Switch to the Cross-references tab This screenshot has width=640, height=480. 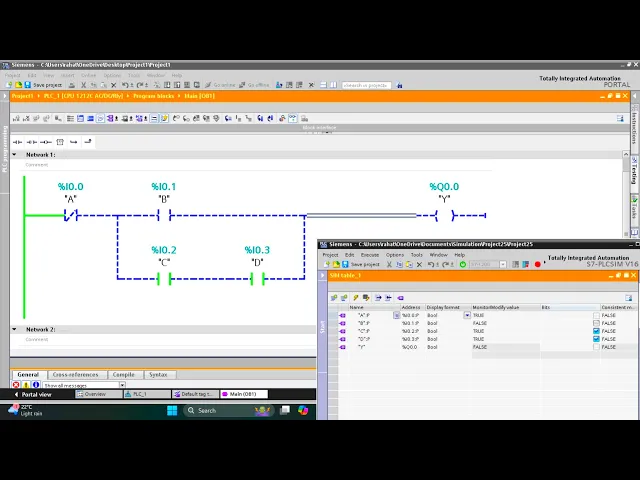coord(76,374)
